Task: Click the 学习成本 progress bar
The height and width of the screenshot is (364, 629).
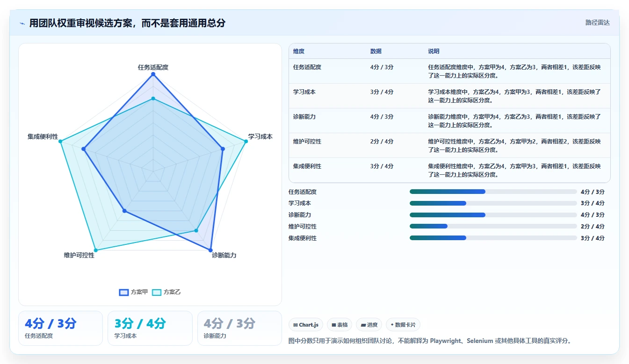Action: click(493, 203)
